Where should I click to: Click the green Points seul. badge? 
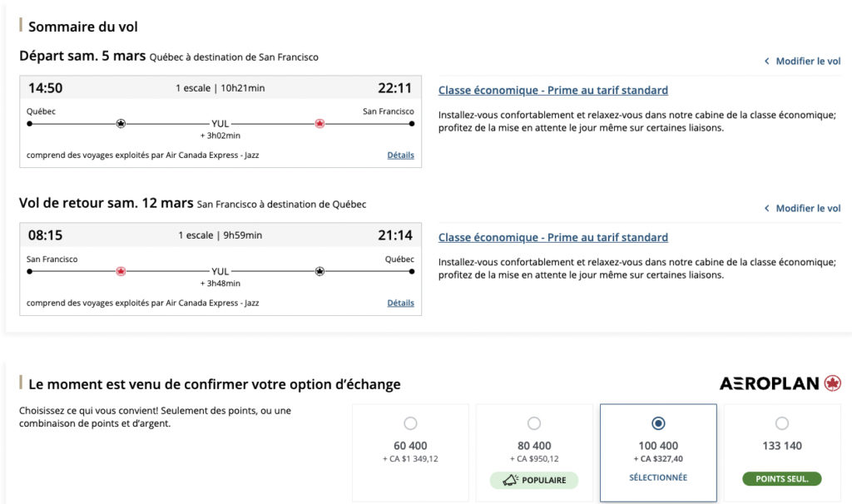click(781, 479)
